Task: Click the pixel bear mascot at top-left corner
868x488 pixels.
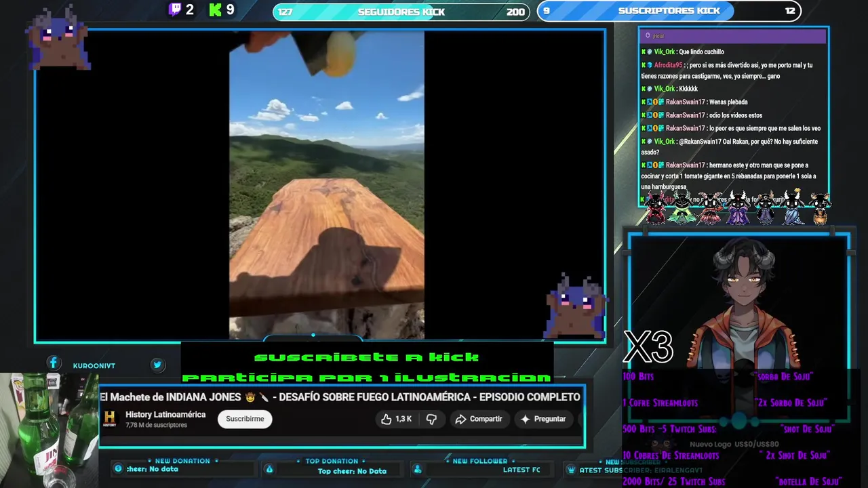Action: tap(59, 37)
